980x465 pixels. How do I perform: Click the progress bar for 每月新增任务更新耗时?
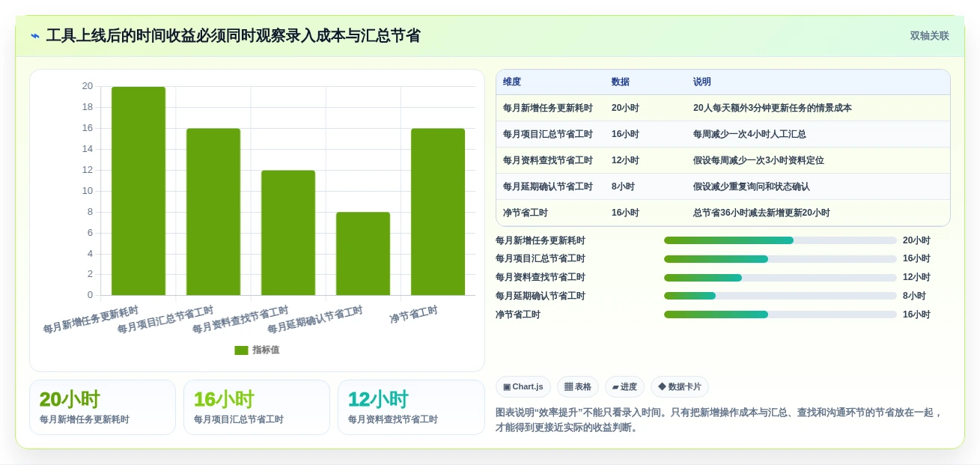(x=780, y=240)
